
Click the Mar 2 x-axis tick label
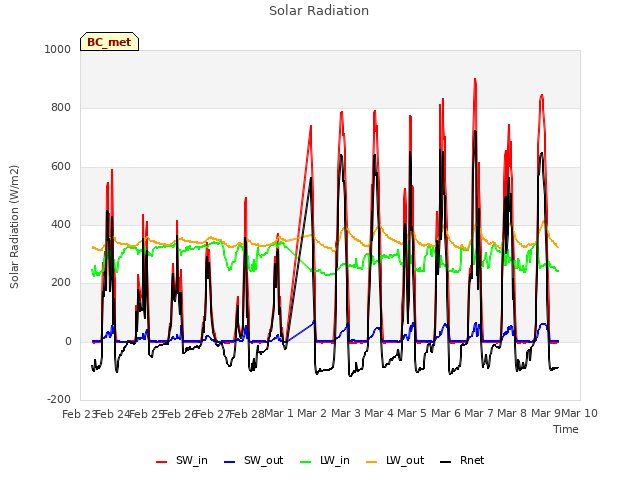(312, 413)
